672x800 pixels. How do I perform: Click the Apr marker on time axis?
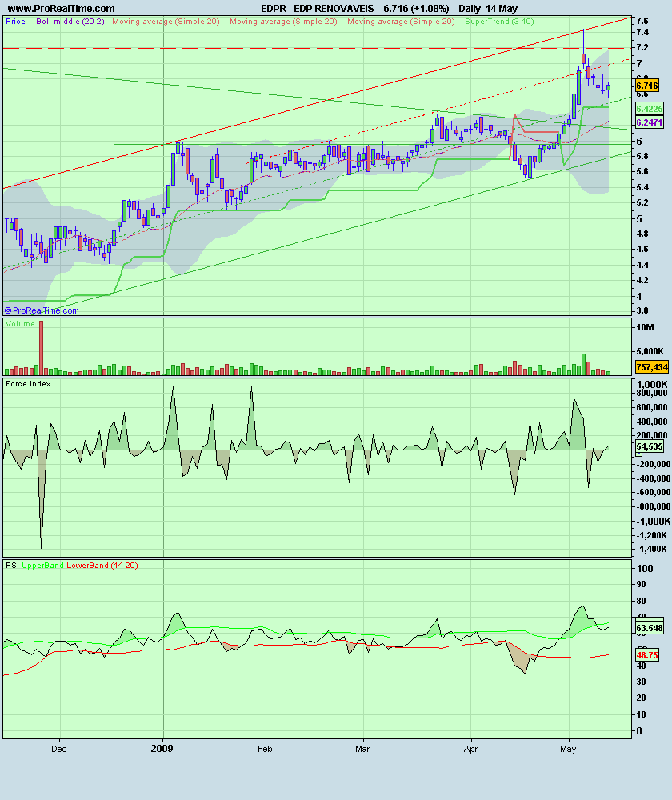click(x=470, y=749)
